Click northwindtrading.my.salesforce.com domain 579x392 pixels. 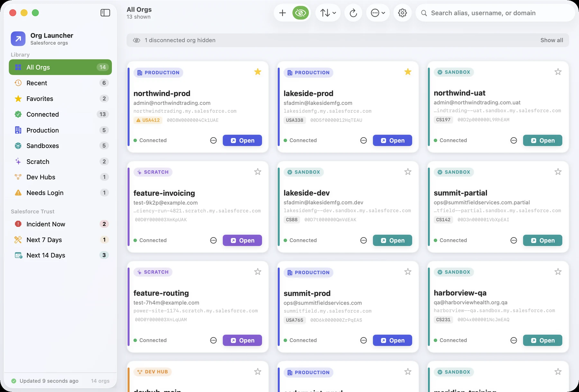pyautogui.click(x=185, y=111)
